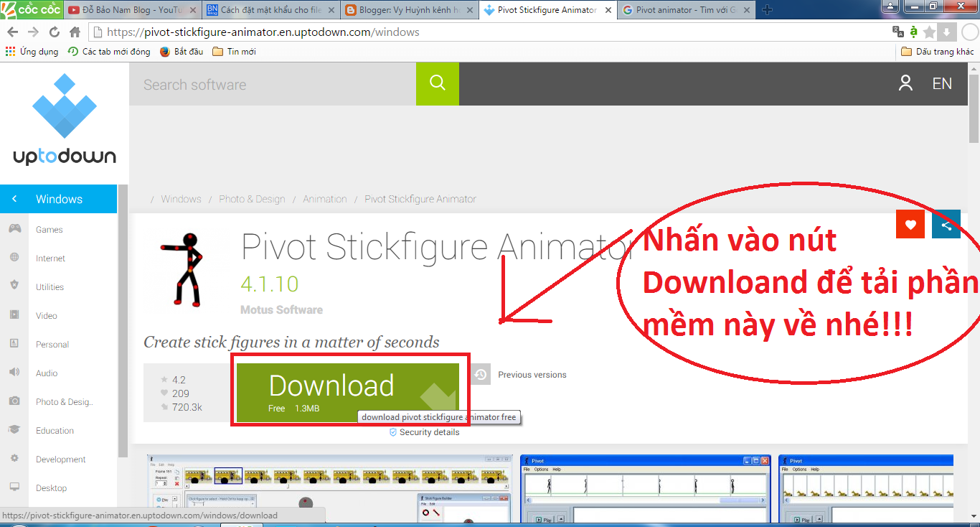Click the 4.1.10 version number text
Screen dimensions: 980x527
point(270,284)
